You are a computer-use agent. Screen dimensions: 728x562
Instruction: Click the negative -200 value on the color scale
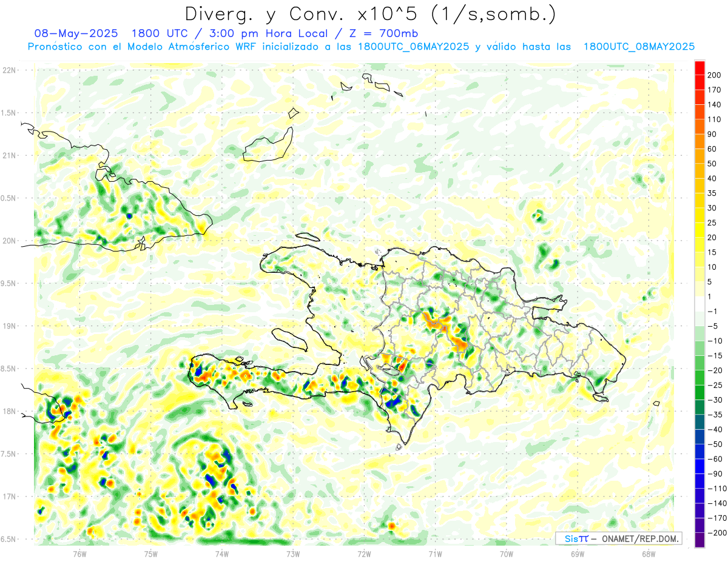716,533
